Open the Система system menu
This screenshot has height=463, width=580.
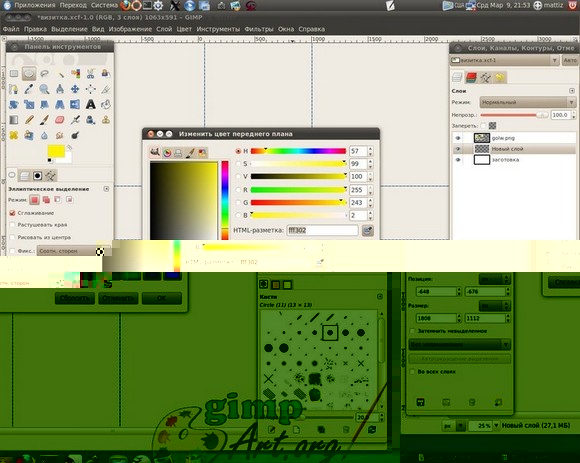point(104,5)
